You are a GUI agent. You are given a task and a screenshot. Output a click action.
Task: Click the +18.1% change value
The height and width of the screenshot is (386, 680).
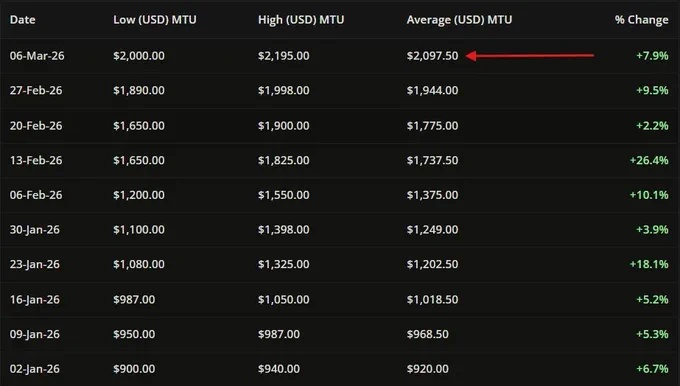click(x=649, y=265)
